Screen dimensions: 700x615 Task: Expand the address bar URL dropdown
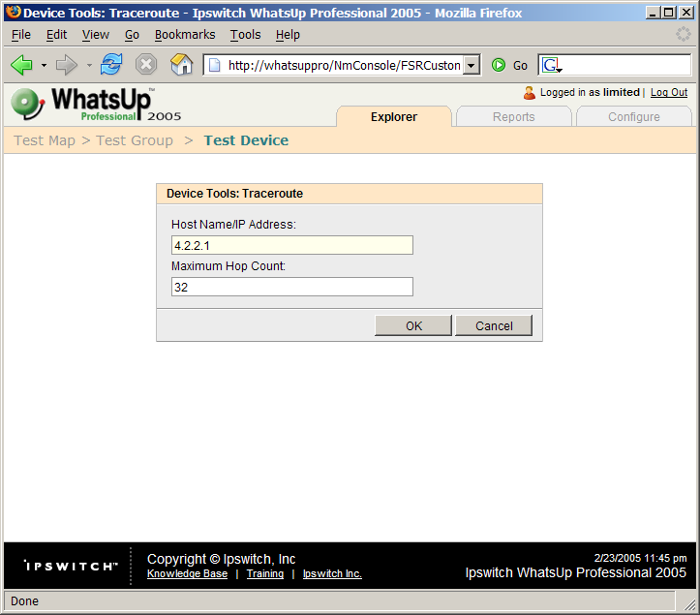coord(472,65)
